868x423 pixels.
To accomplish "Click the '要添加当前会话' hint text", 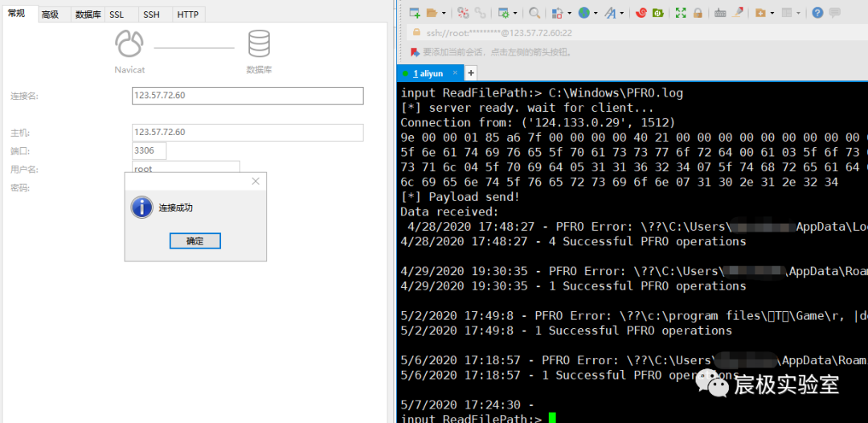I will click(x=497, y=52).
